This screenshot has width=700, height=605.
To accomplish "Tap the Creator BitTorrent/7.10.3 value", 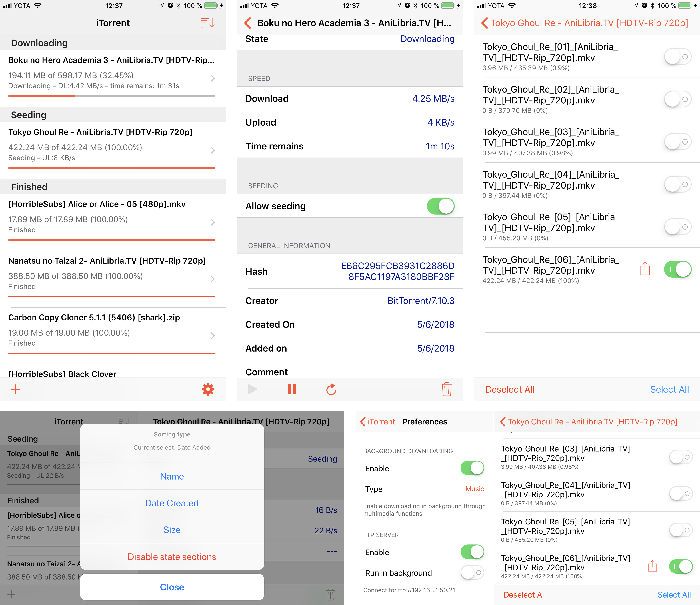I will coord(421,301).
